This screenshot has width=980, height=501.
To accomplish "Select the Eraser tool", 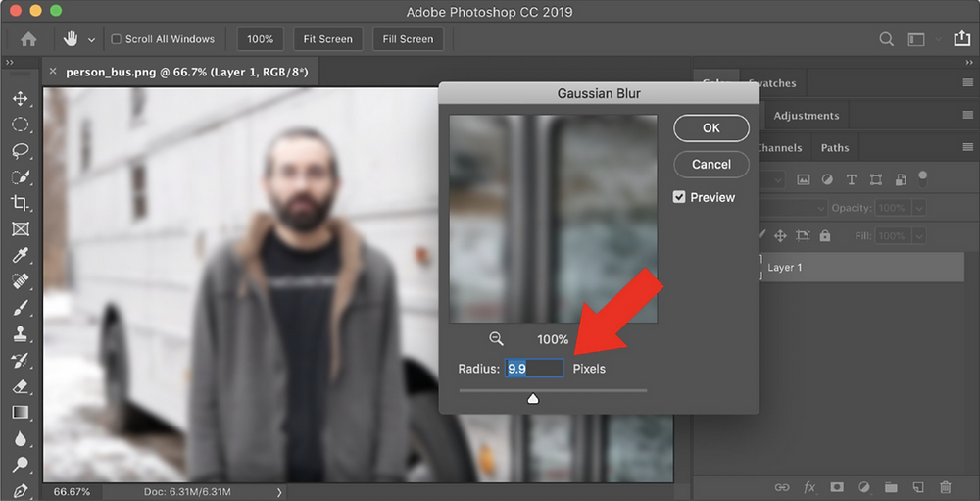I will pyautogui.click(x=20, y=386).
